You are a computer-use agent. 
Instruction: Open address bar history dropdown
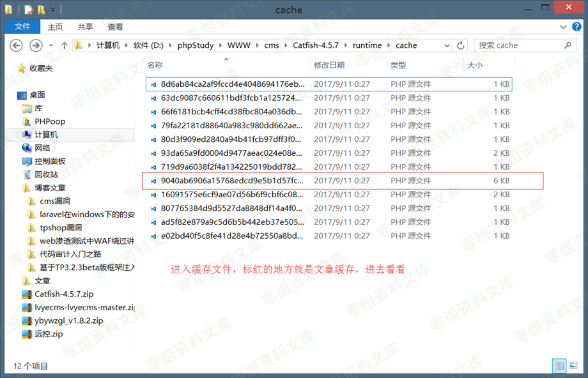point(446,45)
